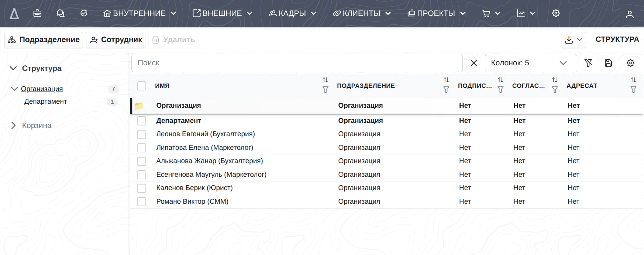Click the Альжанова Жанар (Бухгалтерия) name

point(210,161)
